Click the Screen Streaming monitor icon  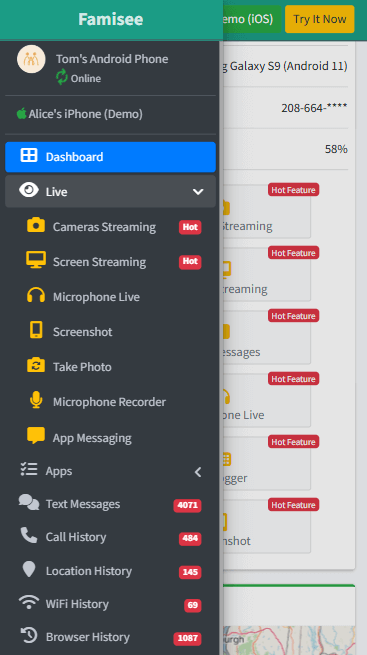[36, 260]
